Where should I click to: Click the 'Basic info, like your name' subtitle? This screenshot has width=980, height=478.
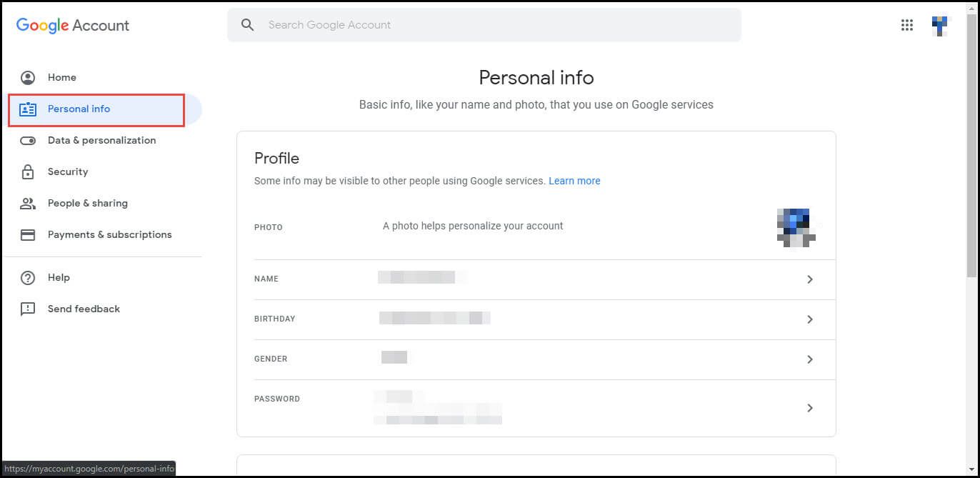click(x=536, y=104)
